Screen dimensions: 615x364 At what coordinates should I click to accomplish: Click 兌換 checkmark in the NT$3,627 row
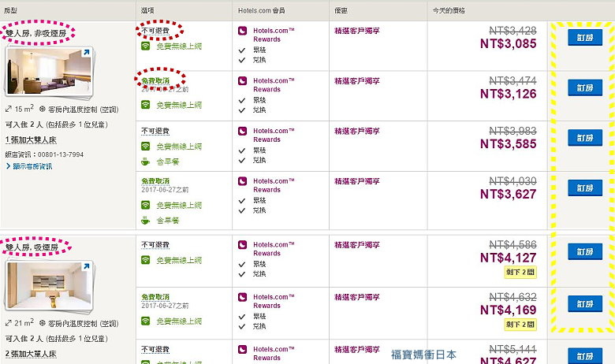pyautogui.click(x=241, y=210)
